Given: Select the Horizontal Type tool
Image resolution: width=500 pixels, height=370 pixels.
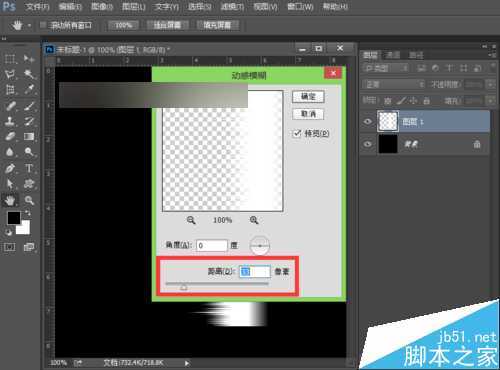Looking at the screenshot, I should (x=29, y=168).
